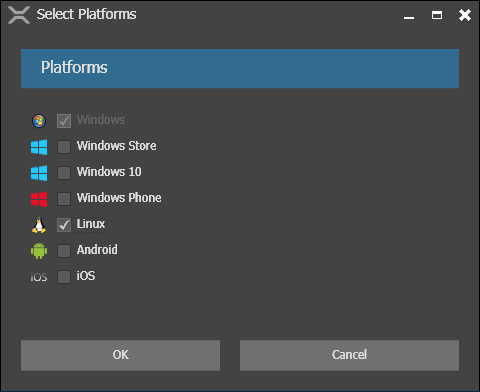
Task: Close the Select Platforms dialog
Action: (465, 15)
